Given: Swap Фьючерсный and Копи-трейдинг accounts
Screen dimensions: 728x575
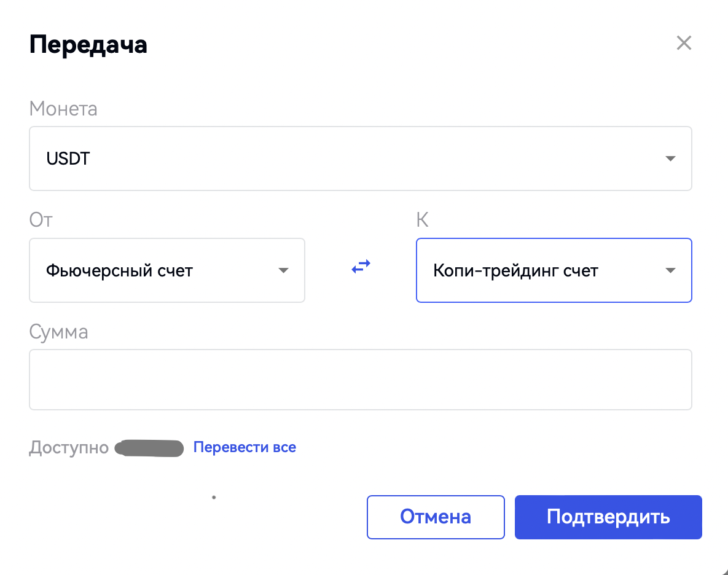Looking at the screenshot, I should coord(361,266).
